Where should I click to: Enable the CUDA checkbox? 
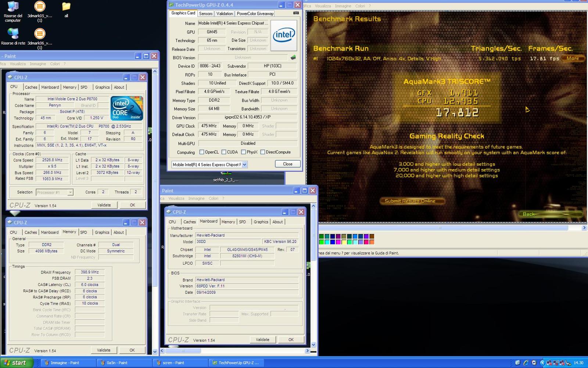pyautogui.click(x=223, y=152)
